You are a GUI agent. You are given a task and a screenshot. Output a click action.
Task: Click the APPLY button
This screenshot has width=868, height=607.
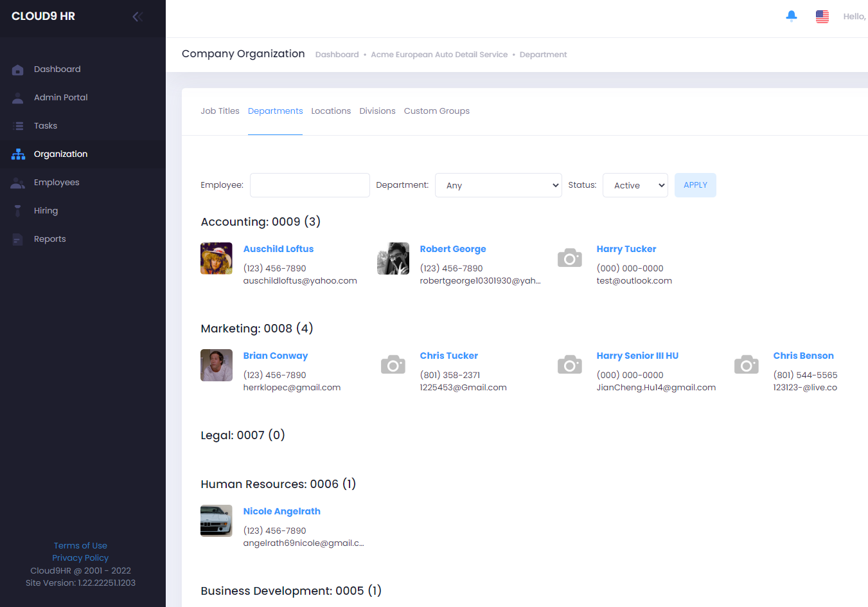click(x=695, y=185)
